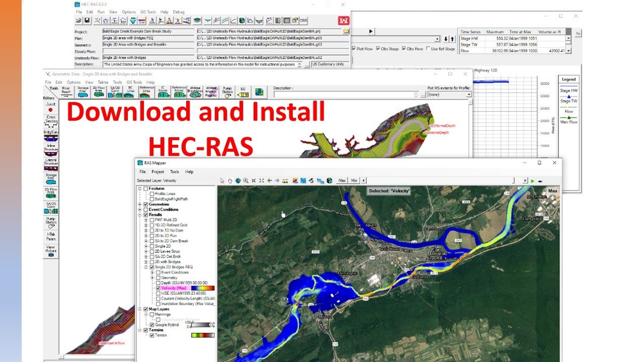Click the green play animation button in RAS Mapper
The height and width of the screenshot is (362, 644).
pyautogui.click(x=532, y=180)
